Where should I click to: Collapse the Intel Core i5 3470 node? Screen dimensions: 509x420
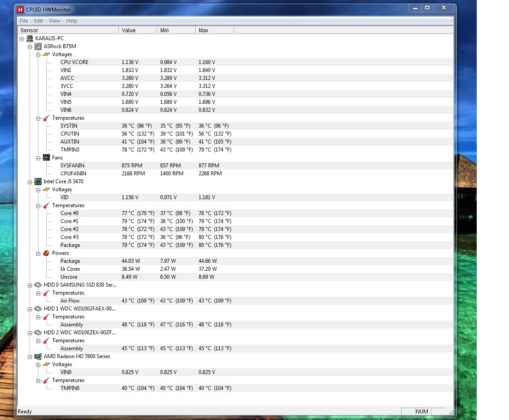coord(30,182)
